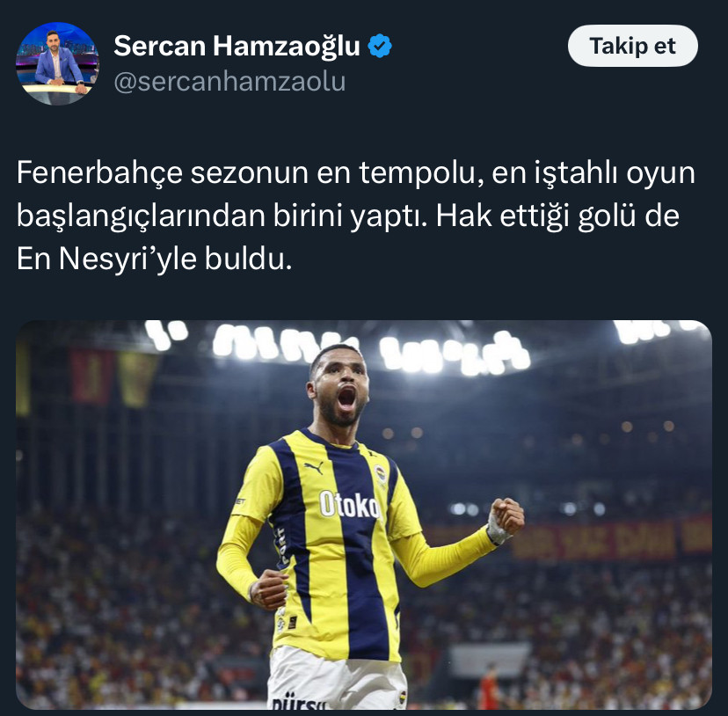Image resolution: width=728 pixels, height=716 pixels.
Task: Click the player's lower clenched fist
Action: point(268,589)
